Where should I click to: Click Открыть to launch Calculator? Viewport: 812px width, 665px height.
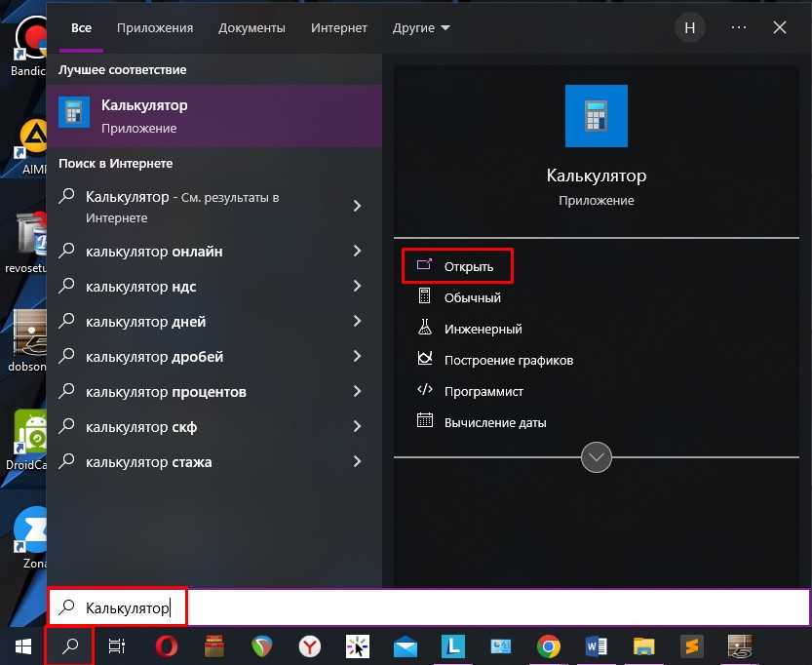[x=468, y=266]
